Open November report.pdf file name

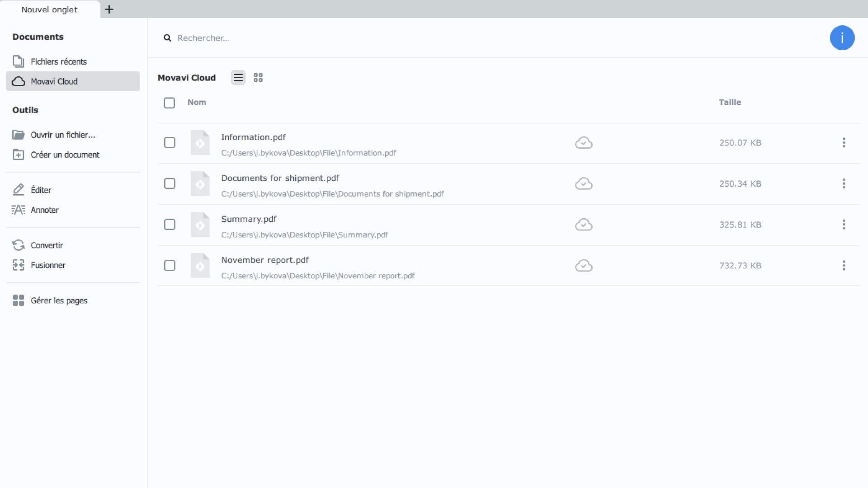pos(265,260)
